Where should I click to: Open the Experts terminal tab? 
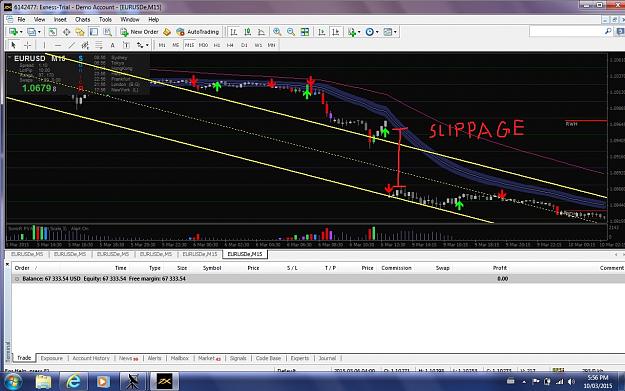tap(300, 358)
